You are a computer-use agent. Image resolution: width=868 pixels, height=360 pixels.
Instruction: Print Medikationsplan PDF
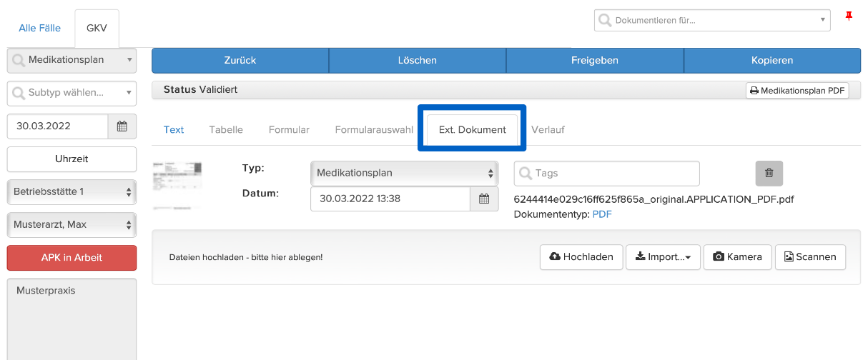coord(797,91)
